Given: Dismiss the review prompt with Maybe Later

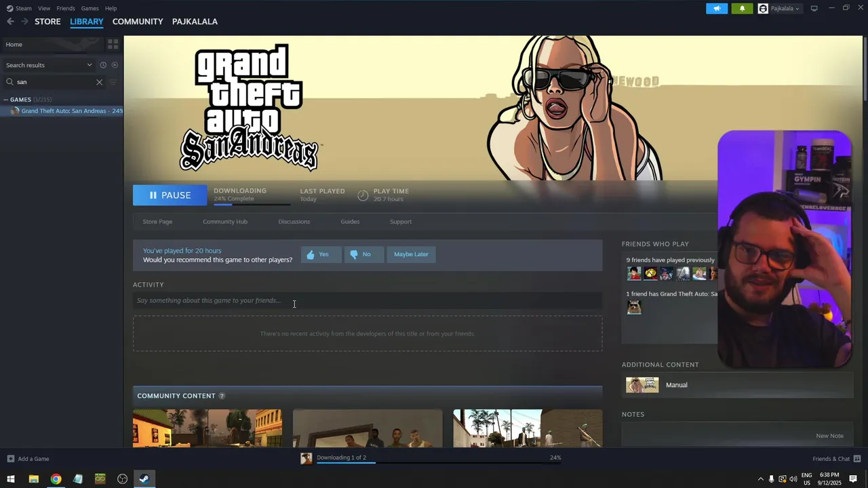Looking at the screenshot, I should 411,254.
